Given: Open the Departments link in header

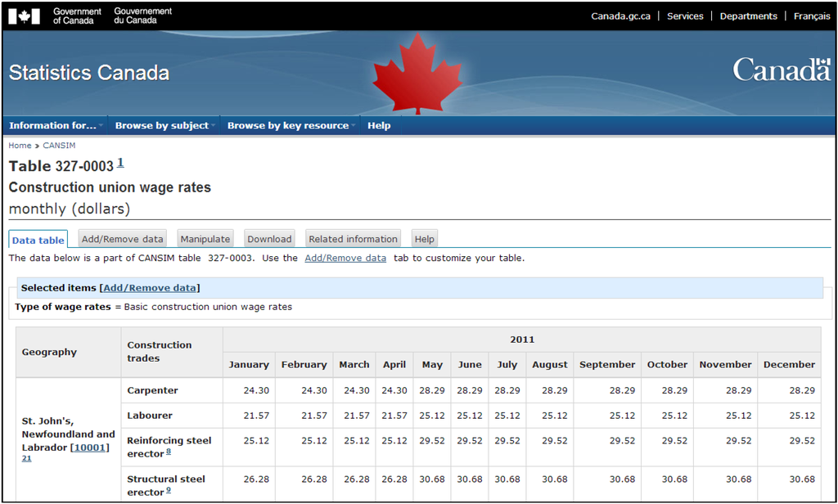Looking at the screenshot, I should tap(748, 16).
